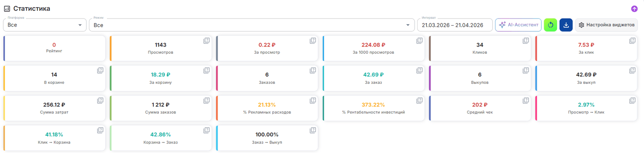Click help icon on За 1000 просмотров card

(x=419, y=41)
